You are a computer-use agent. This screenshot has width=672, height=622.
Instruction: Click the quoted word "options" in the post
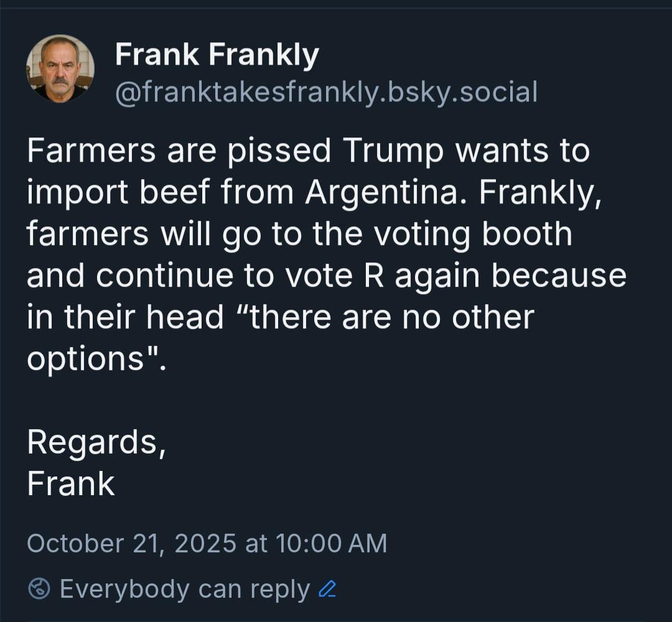tap(86, 359)
